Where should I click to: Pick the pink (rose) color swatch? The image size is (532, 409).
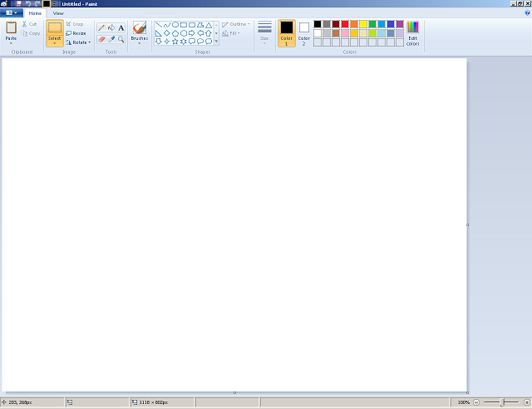[345, 33]
